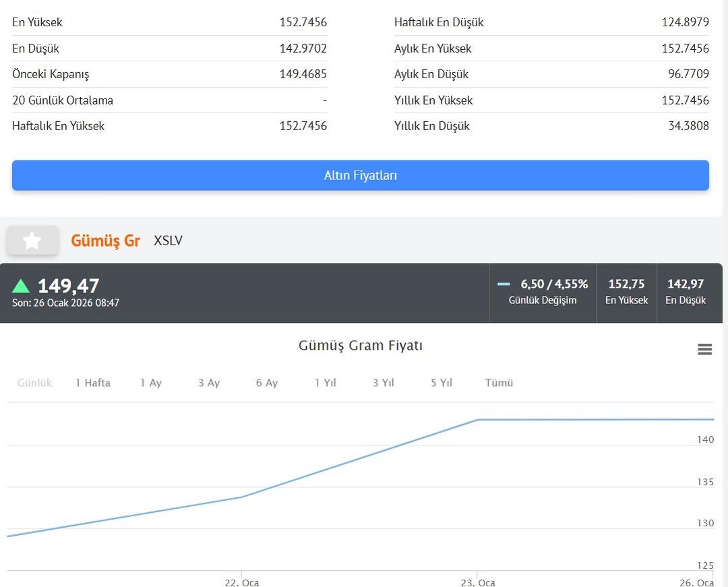Image resolution: width=728 pixels, height=587 pixels.
Task: Select the Günlük range tab
Action: [x=34, y=383]
